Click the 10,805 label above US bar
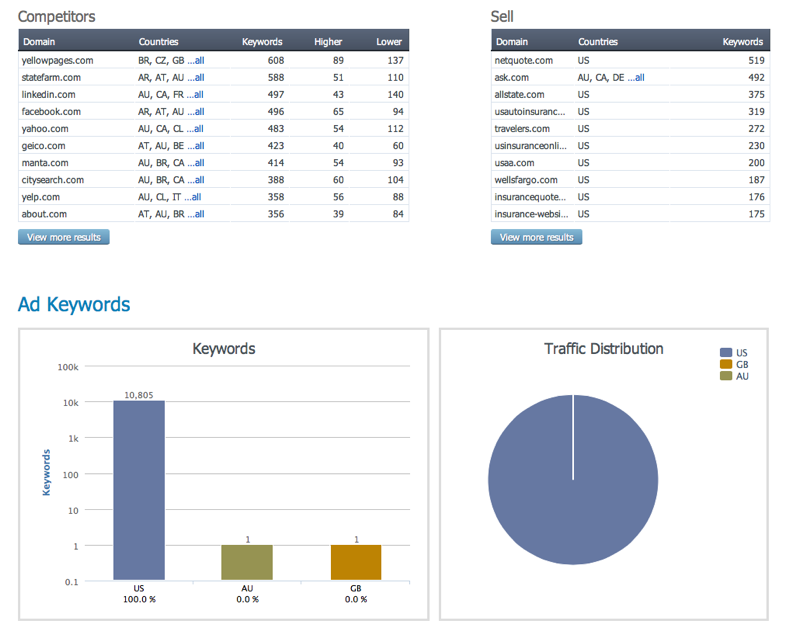Viewport: 800px width, 635px height. pyautogui.click(x=139, y=395)
